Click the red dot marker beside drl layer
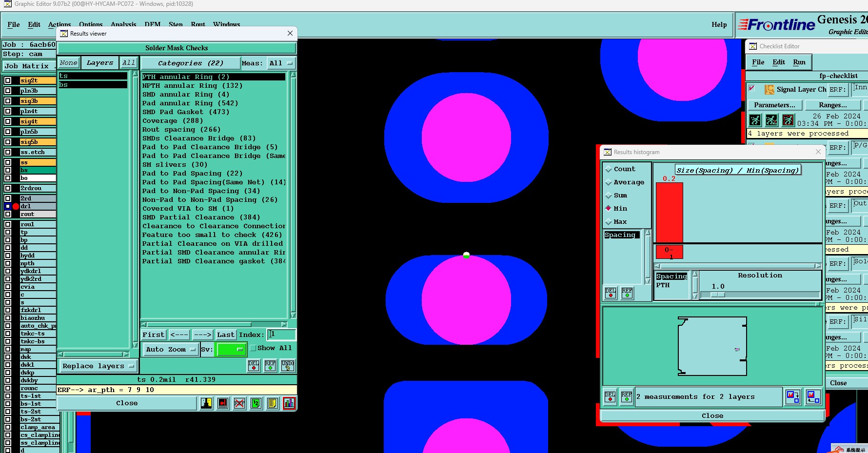 (x=16, y=206)
